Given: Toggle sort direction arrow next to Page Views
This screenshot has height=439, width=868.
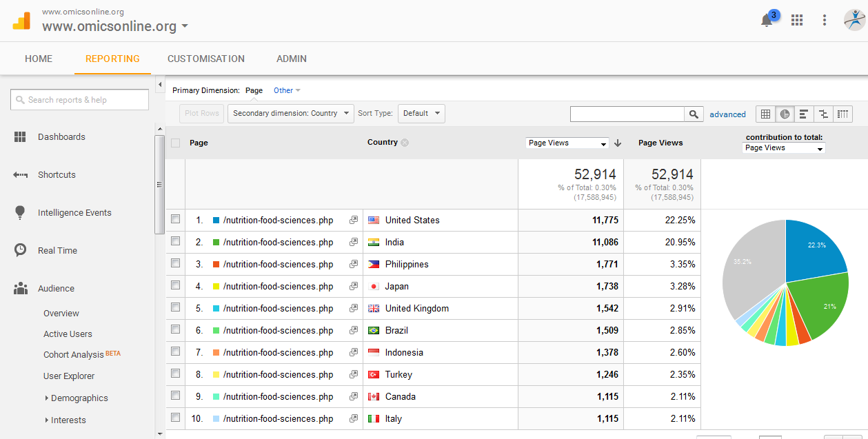Looking at the screenshot, I should [618, 143].
